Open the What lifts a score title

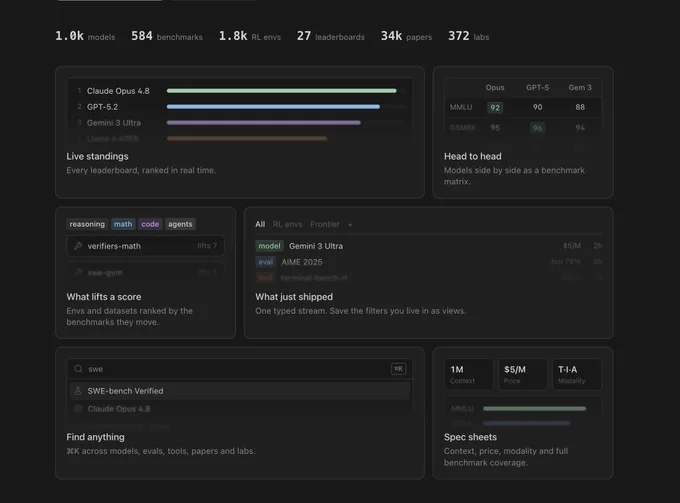point(104,297)
